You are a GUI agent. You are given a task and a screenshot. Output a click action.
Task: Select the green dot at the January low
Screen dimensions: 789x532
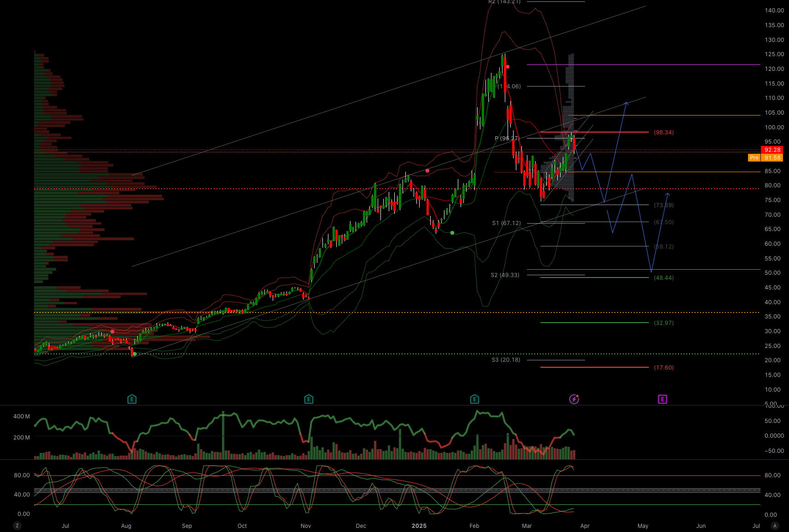coord(452,233)
